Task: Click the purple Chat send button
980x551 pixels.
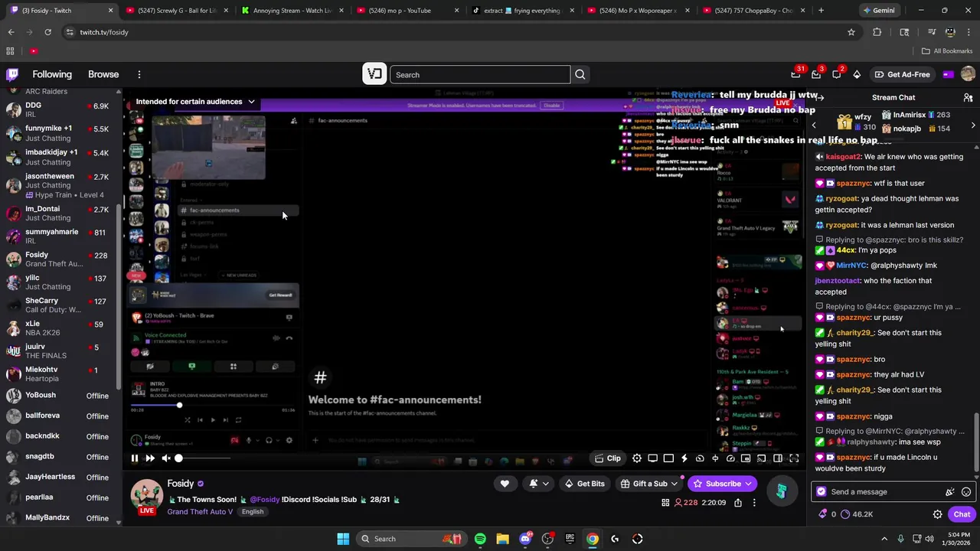Action: pyautogui.click(x=962, y=514)
